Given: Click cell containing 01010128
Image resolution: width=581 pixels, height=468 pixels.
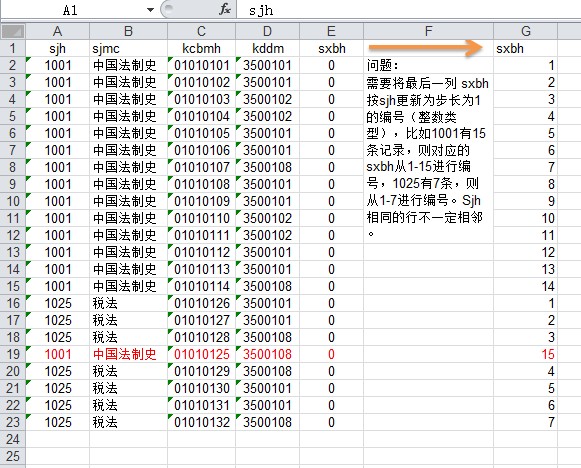Looking at the screenshot, I should (201, 337).
